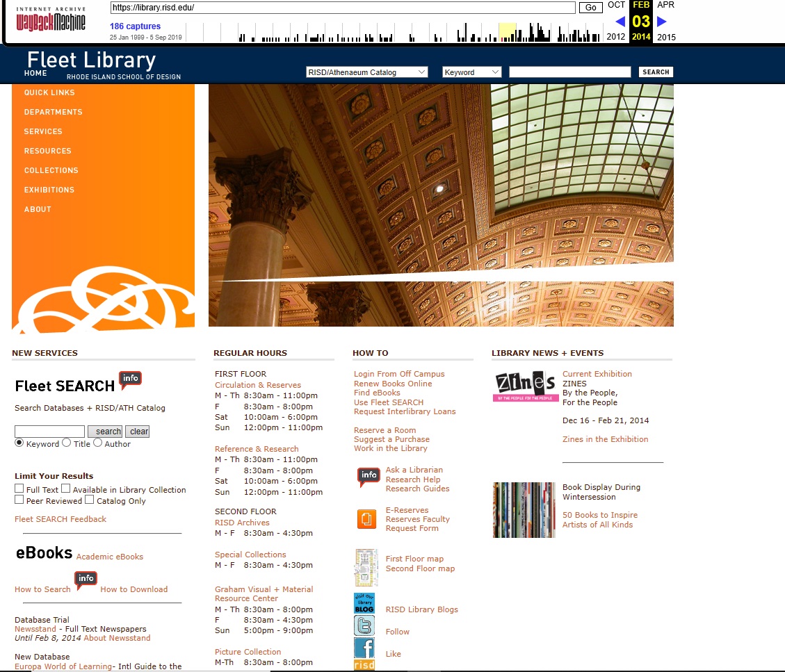785x672 pixels.
Task: Click the Wayback Machine logo
Action: point(51,19)
